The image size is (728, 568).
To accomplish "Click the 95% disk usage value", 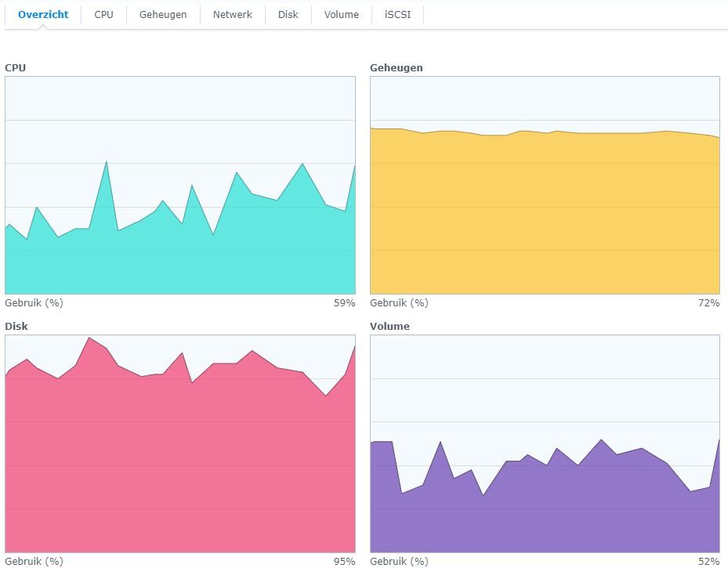I will point(344,562).
